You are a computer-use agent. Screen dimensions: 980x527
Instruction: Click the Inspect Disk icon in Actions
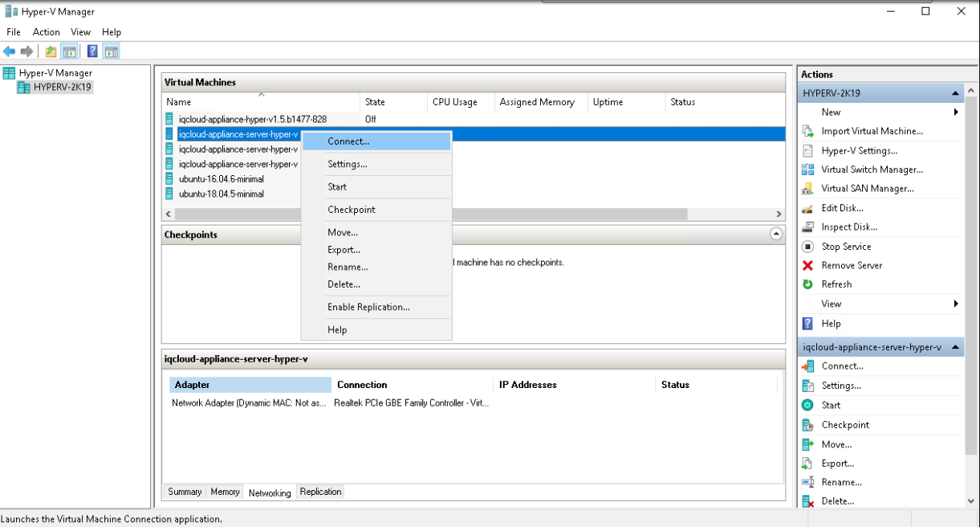tap(808, 227)
